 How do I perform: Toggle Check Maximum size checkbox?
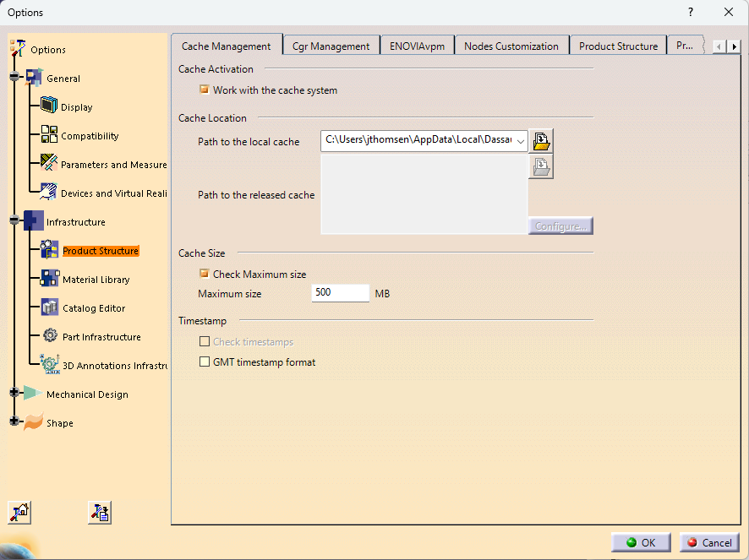coord(205,274)
